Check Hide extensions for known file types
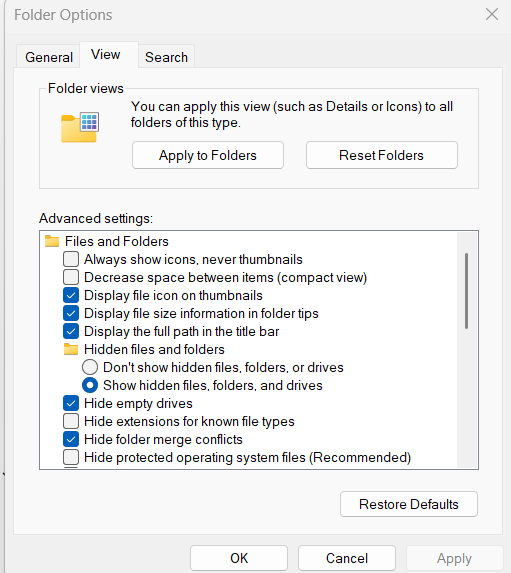The image size is (511, 573). [71, 421]
